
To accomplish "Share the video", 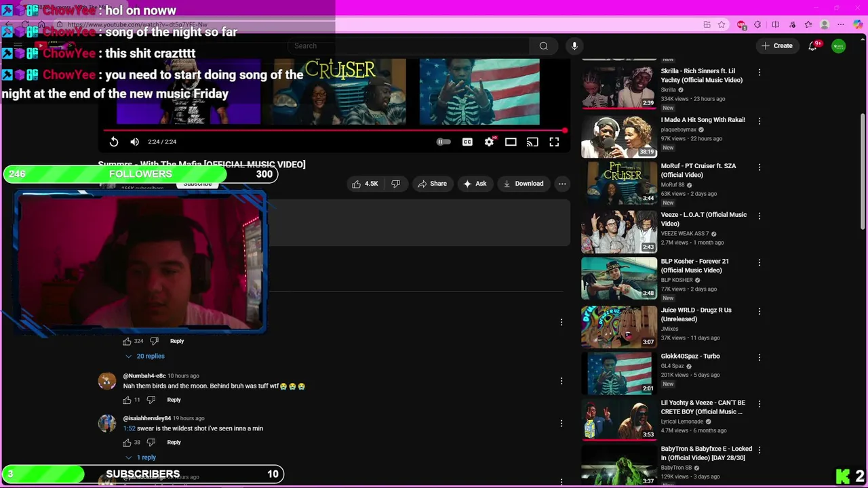I will tap(432, 184).
